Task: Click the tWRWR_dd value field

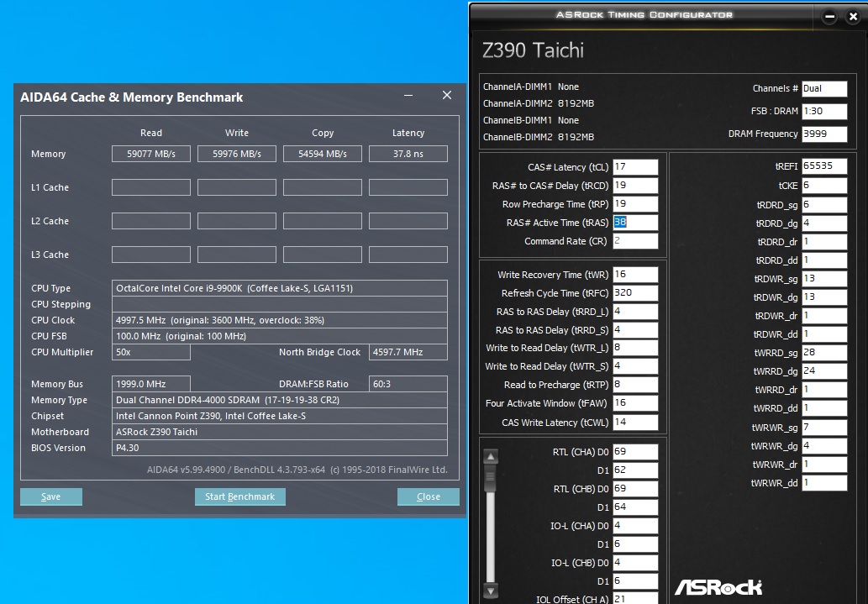Action: click(824, 483)
